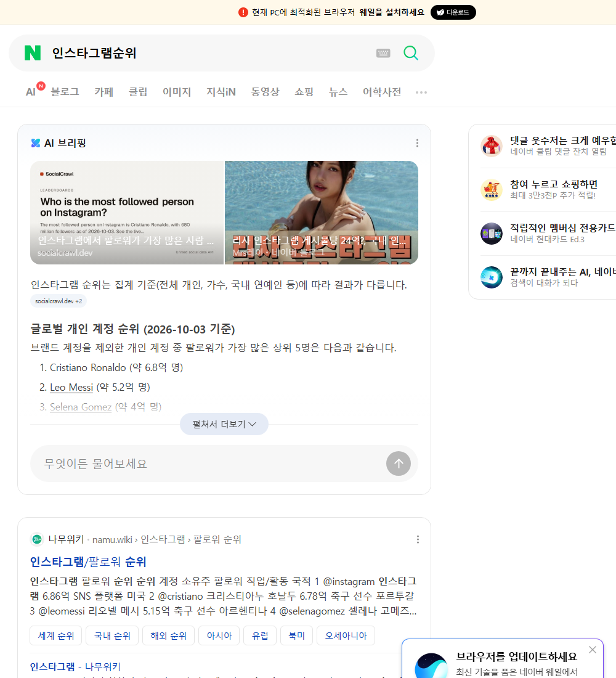The image size is (616, 678).
Task: Switch to the 블로그 tab
Action: (x=65, y=92)
